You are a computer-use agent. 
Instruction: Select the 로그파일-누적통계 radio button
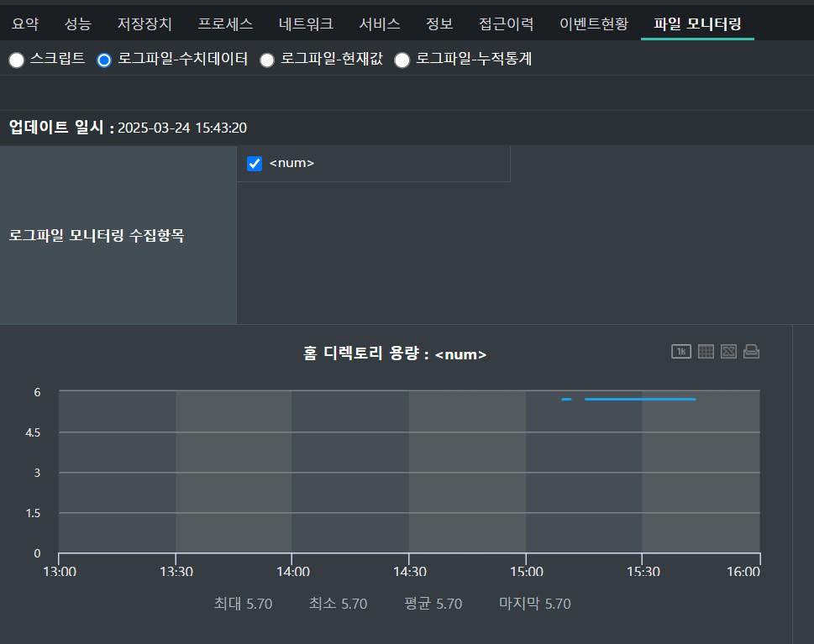tap(402, 60)
